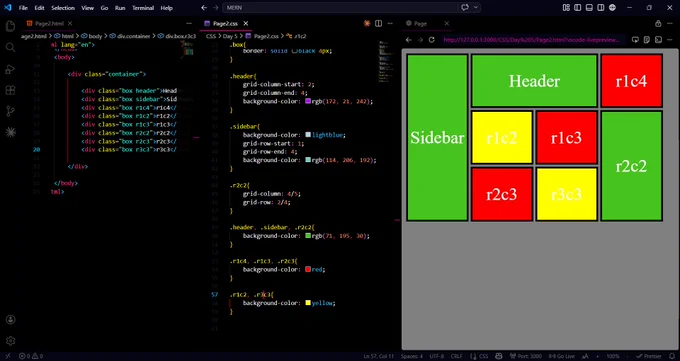Click the font size AA status icon
680x361 pixels.
(585, 356)
